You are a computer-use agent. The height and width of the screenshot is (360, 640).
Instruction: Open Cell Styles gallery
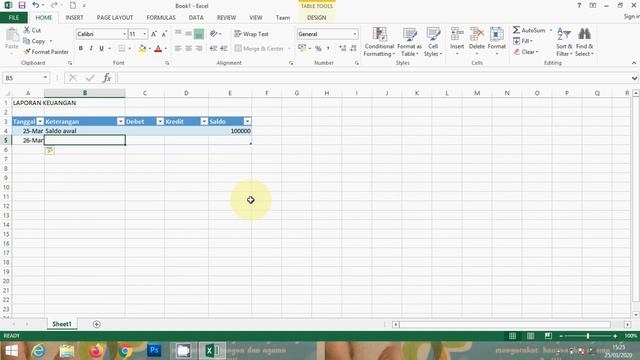click(x=433, y=42)
